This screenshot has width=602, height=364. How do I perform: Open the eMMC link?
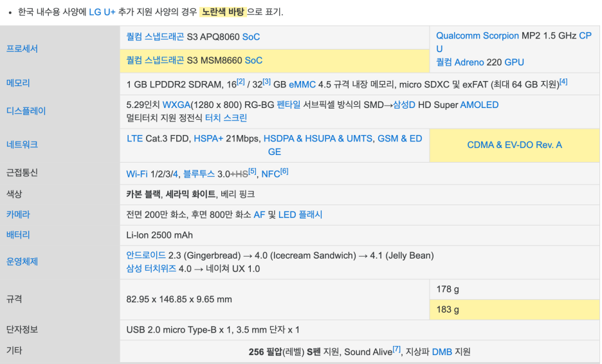pos(302,84)
